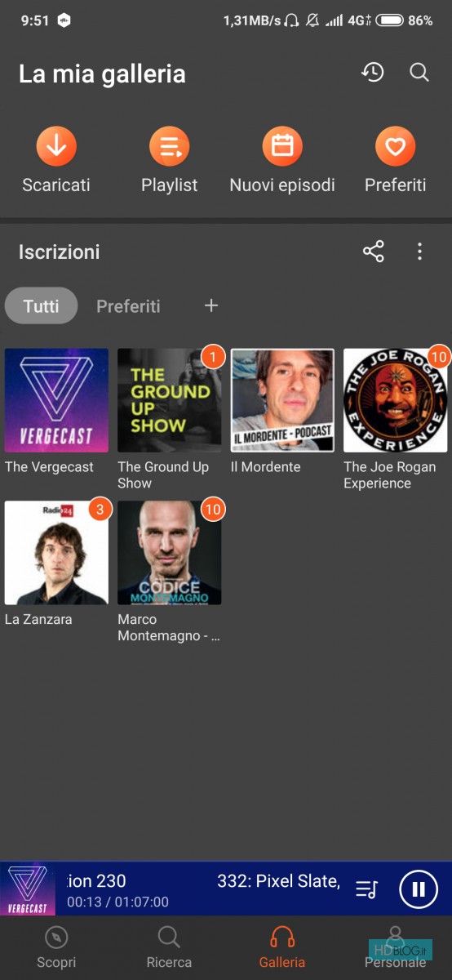The width and height of the screenshot is (452, 980).
Task: Share subscriptions via share icon
Action: tap(374, 252)
